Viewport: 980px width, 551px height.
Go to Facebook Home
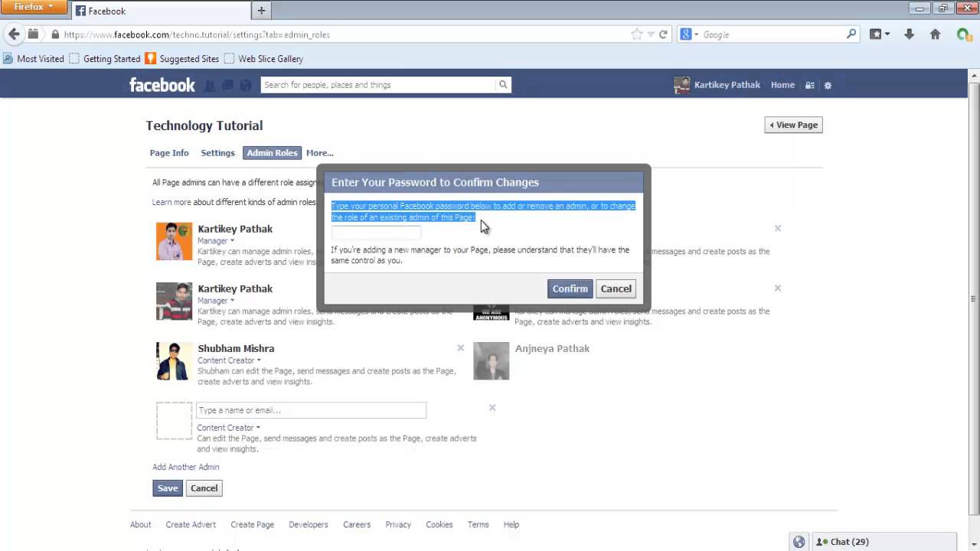[x=782, y=85]
